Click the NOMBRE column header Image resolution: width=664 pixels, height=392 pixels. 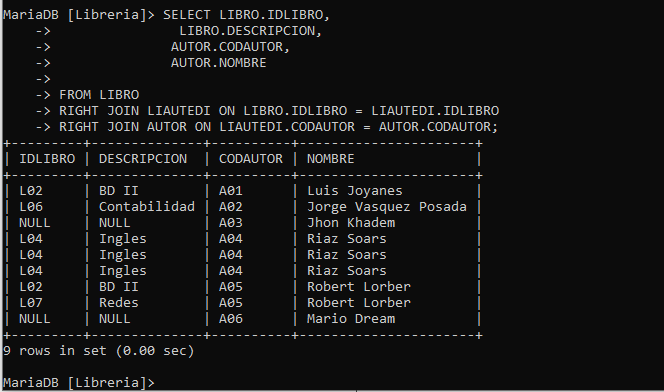pyautogui.click(x=330, y=159)
